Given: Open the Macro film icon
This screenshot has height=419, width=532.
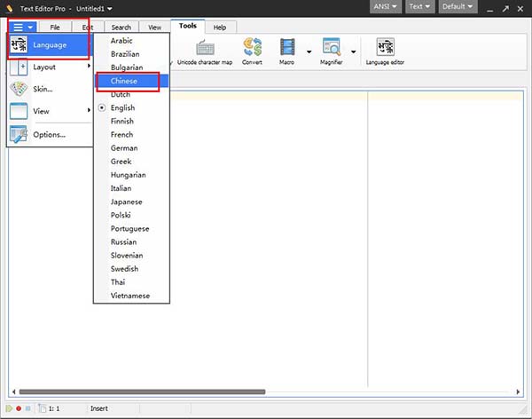Looking at the screenshot, I should [288, 48].
